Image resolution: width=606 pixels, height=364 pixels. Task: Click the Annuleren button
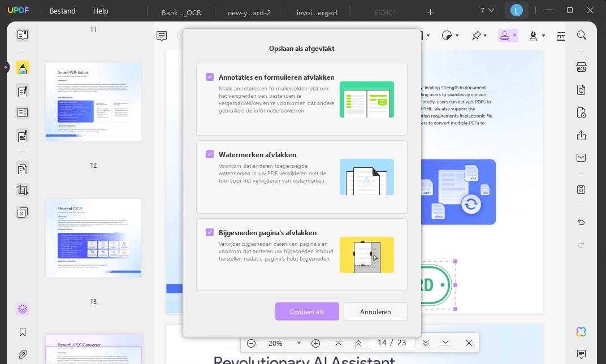point(375,311)
